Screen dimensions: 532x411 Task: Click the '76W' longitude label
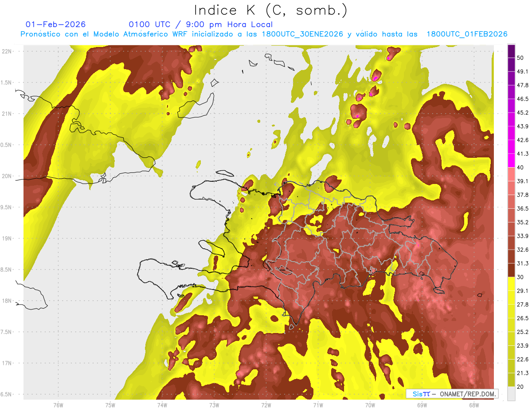58,405
